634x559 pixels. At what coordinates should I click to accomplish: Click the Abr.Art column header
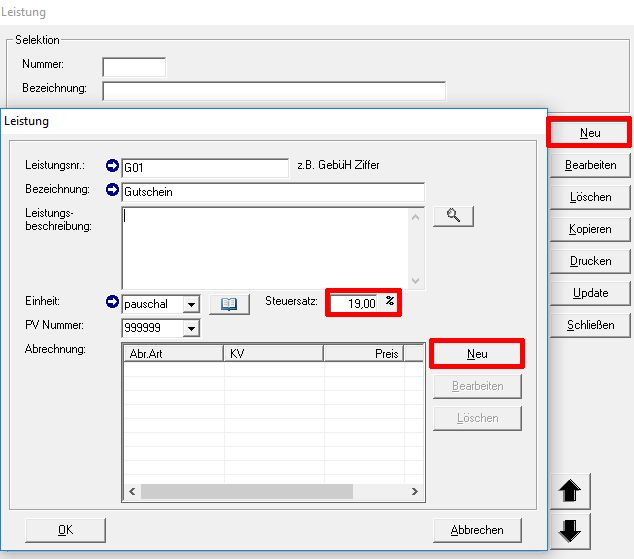pyautogui.click(x=172, y=353)
